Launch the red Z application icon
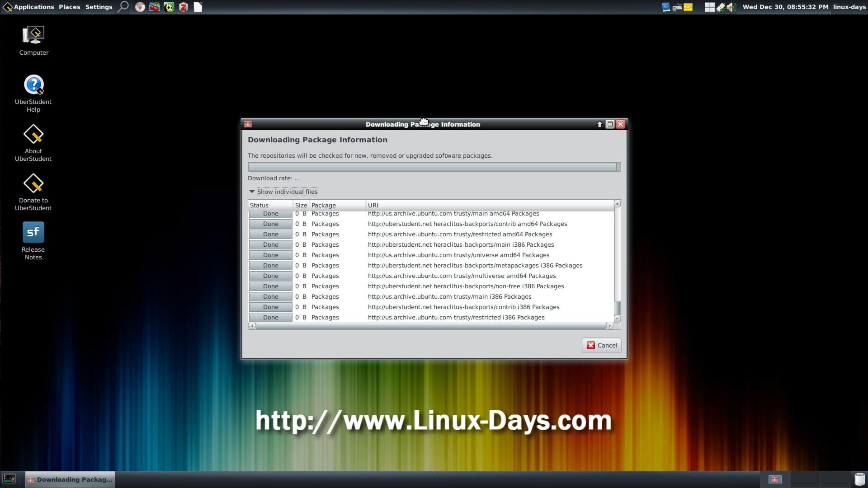 click(184, 7)
